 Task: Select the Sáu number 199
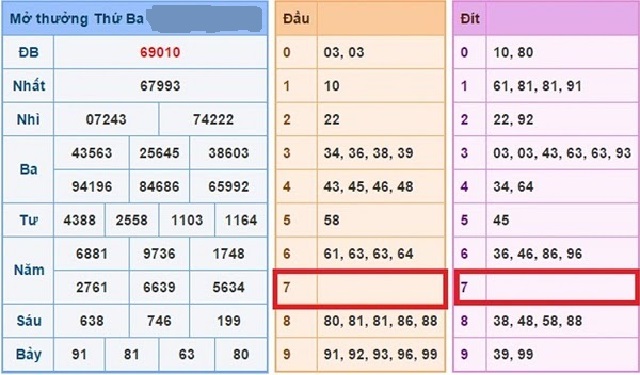[229, 320]
